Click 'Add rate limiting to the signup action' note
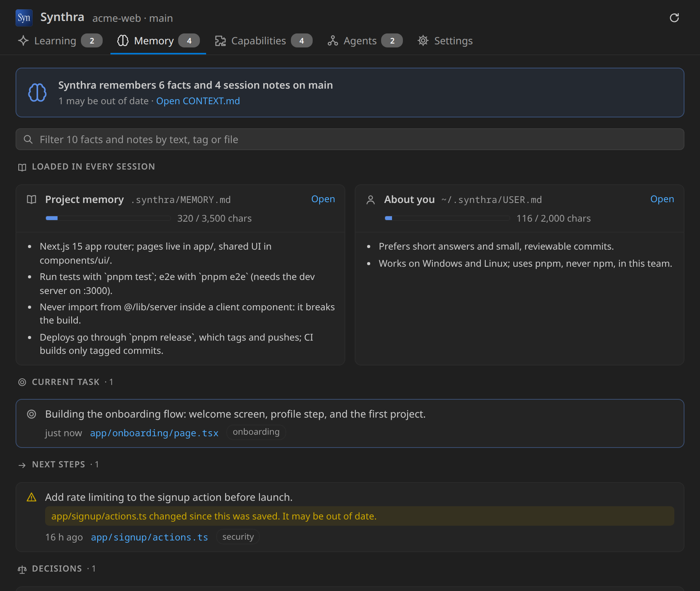Viewport: 700px width, 591px height. pos(169,497)
